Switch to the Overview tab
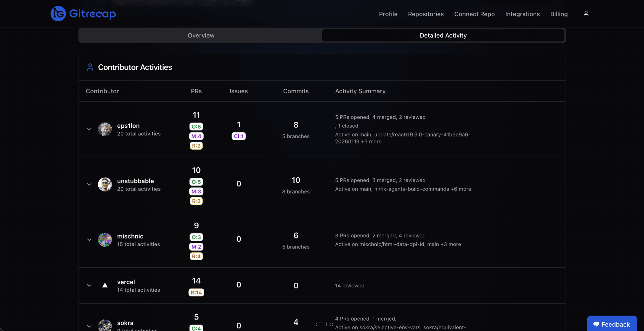This screenshot has height=331, width=644. coord(201,35)
